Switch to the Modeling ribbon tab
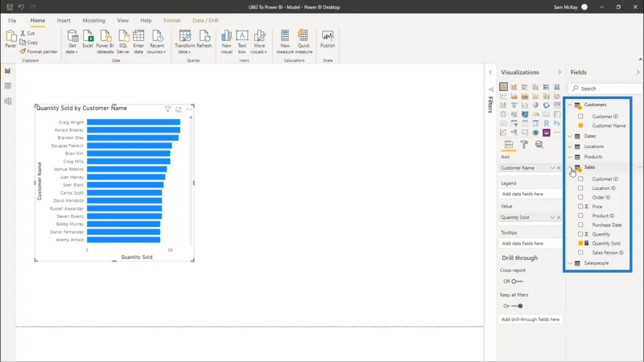This screenshot has width=644, height=362. (93, 21)
